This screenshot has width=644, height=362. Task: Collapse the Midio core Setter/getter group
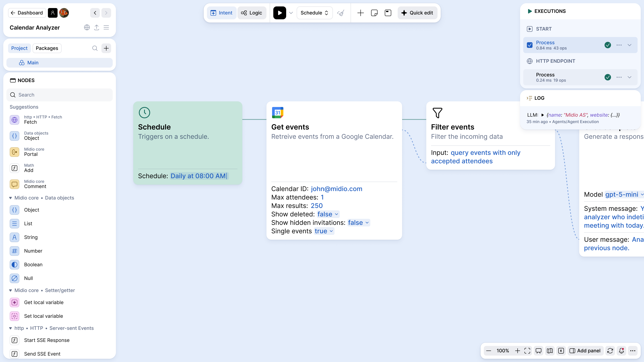(10, 290)
